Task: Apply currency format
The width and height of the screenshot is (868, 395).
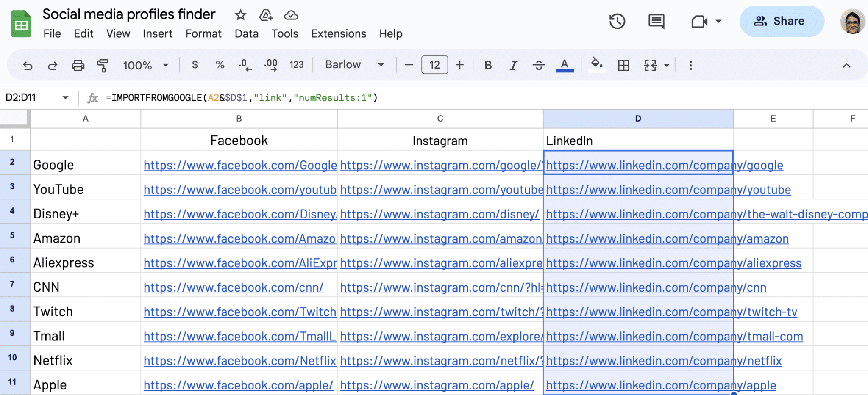Action: [195, 65]
